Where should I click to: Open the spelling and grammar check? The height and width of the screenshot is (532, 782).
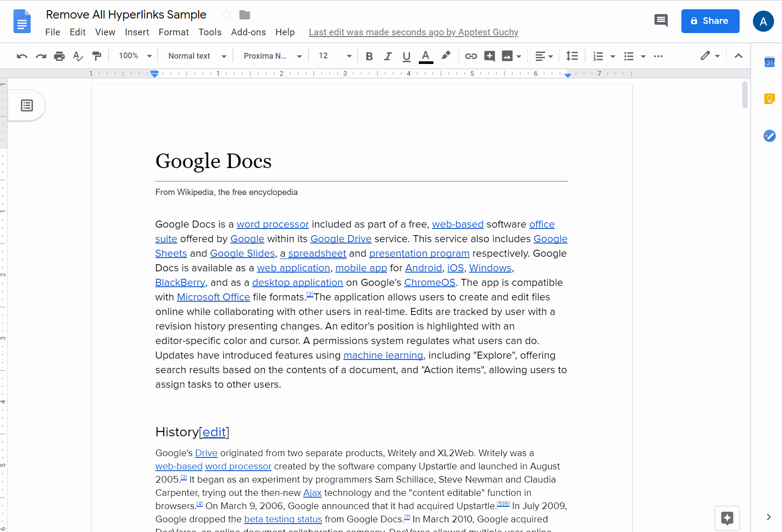[78, 56]
